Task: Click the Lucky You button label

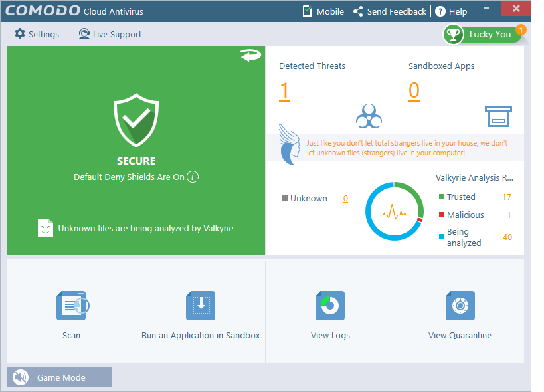Action: [490, 35]
